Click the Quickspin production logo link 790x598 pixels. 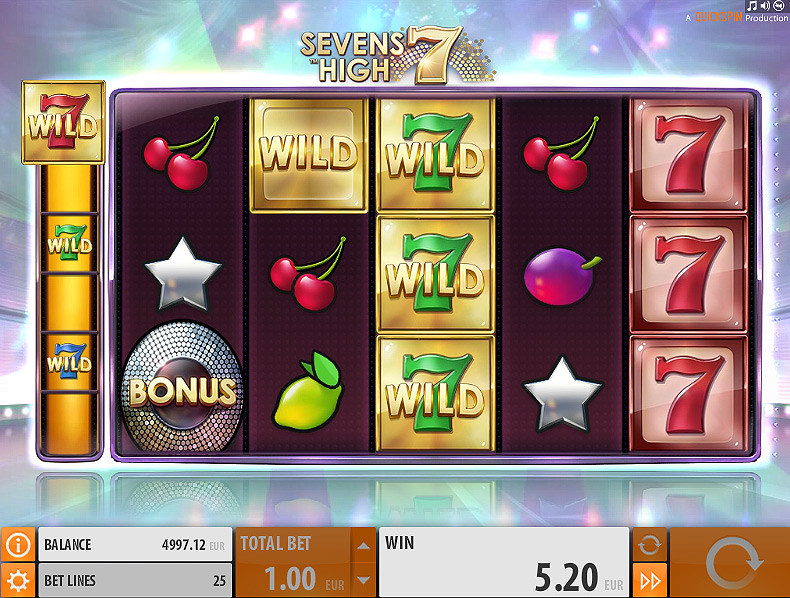click(x=737, y=18)
